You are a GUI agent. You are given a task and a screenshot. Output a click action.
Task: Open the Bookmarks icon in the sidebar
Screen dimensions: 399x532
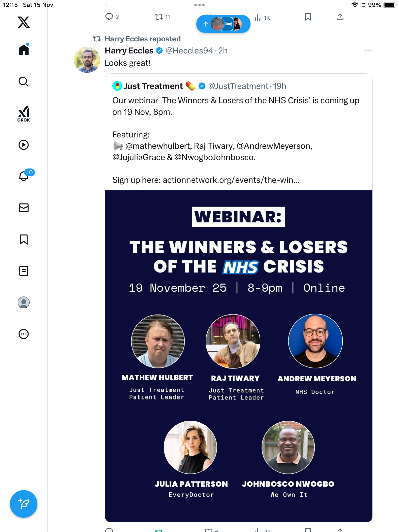24,239
